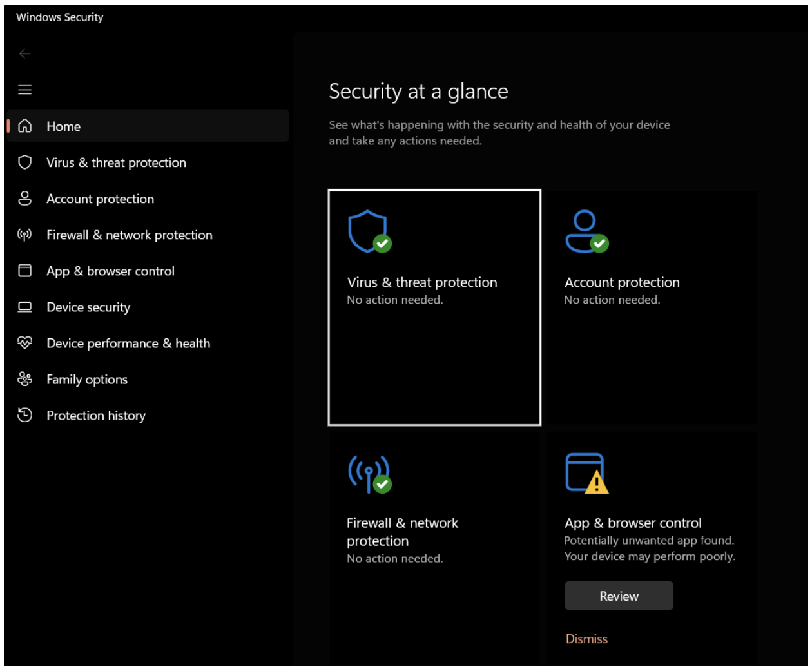Image resolution: width=812 pixels, height=669 pixels.
Task: Click the Home house icon in the sidebar
Action: 26,126
